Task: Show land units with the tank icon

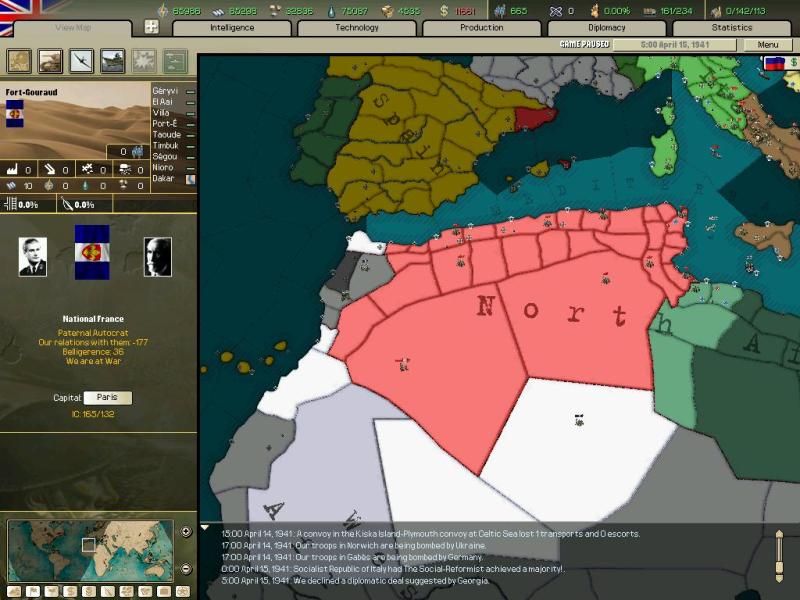Action: pyautogui.click(x=51, y=61)
